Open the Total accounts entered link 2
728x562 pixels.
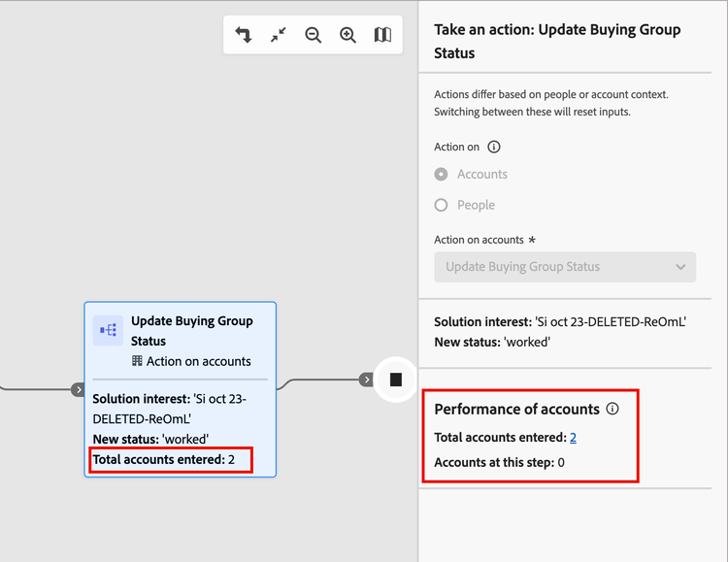[573, 438]
